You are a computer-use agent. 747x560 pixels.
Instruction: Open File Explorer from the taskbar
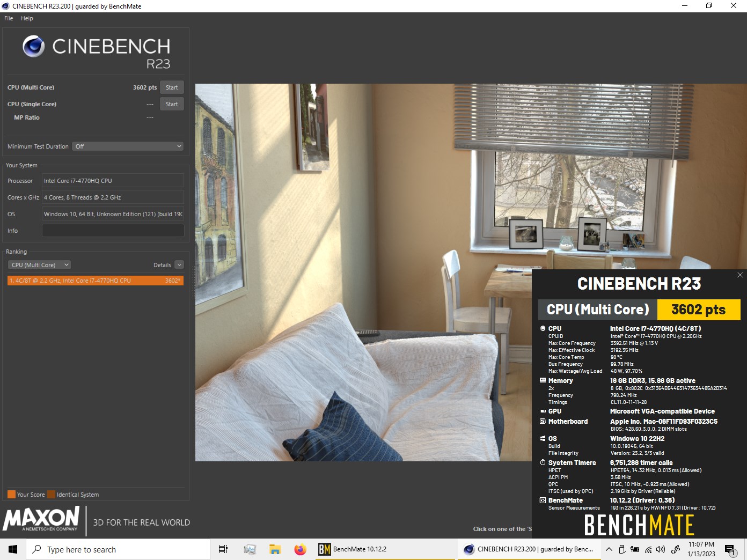pyautogui.click(x=275, y=549)
